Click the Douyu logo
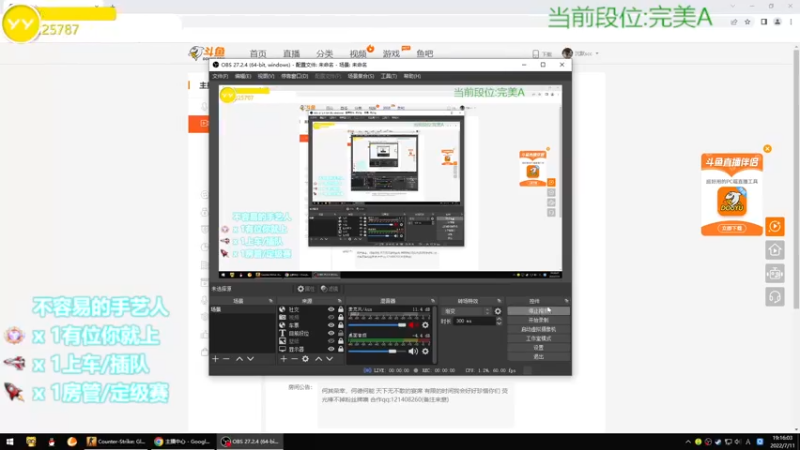This screenshot has height=450, width=800. tap(207, 53)
